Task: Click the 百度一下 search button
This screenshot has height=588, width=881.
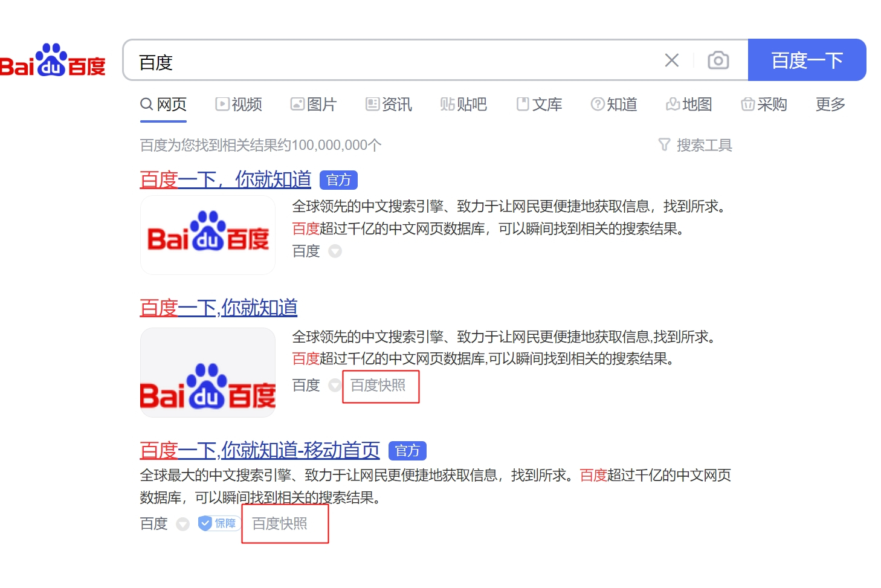Action: tap(807, 60)
